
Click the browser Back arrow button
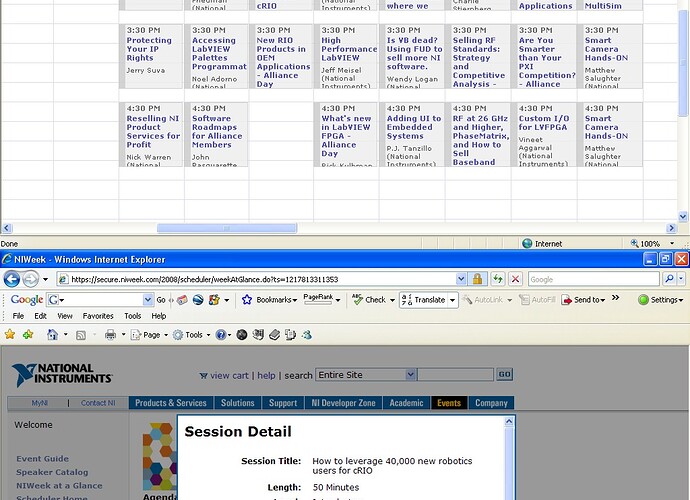pyautogui.click(x=12, y=279)
